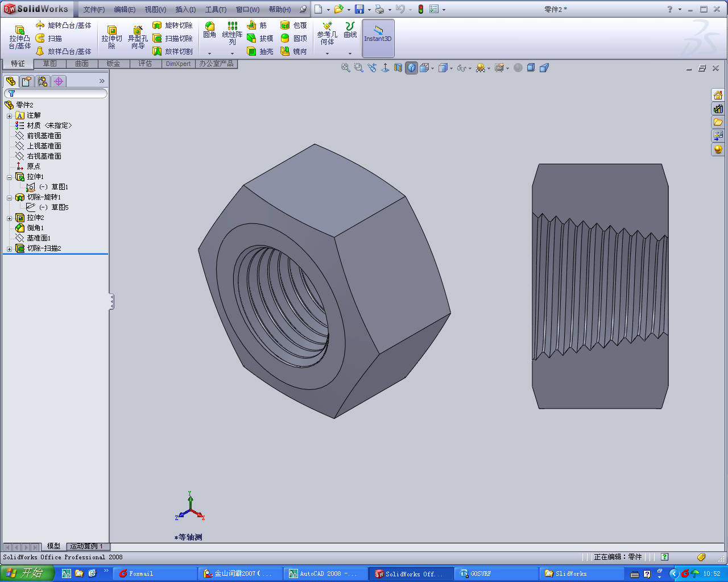Screen dimensions: 728x582
Task: Collapse the 拉伸1 feature node
Action: 9,177
